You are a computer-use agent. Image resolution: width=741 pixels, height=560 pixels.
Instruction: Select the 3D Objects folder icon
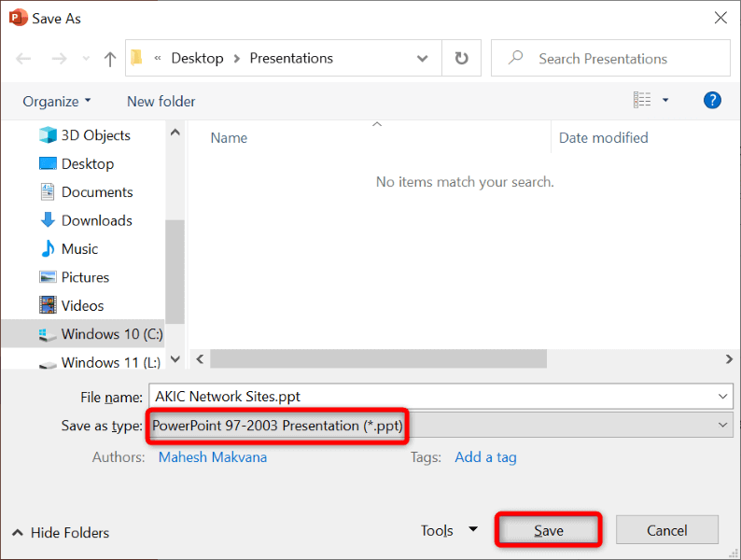49,135
